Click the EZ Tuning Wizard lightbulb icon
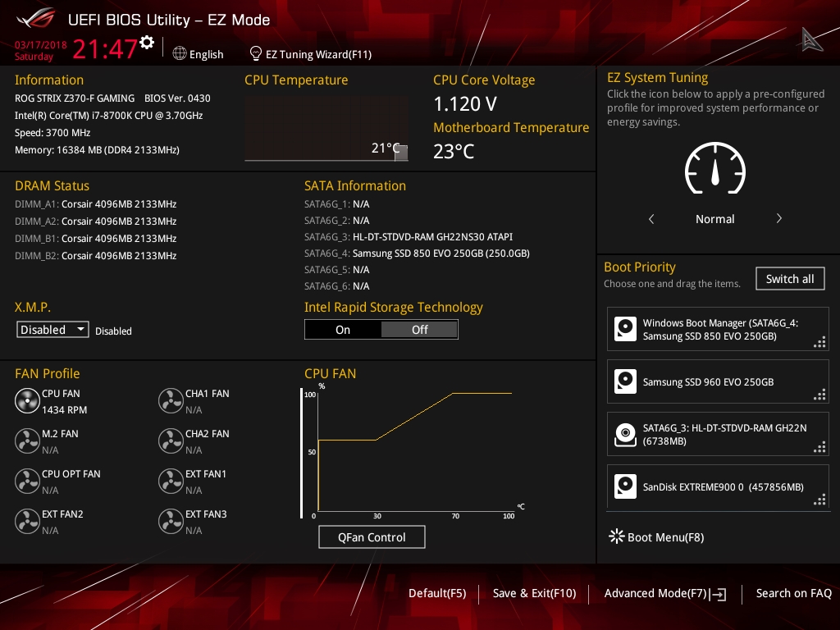This screenshot has width=840, height=630. pos(256,53)
